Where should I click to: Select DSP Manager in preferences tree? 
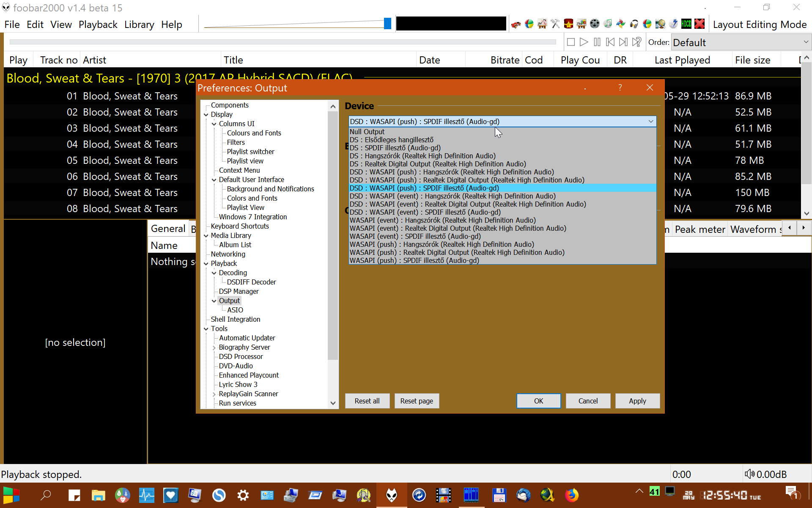[x=239, y=291]
